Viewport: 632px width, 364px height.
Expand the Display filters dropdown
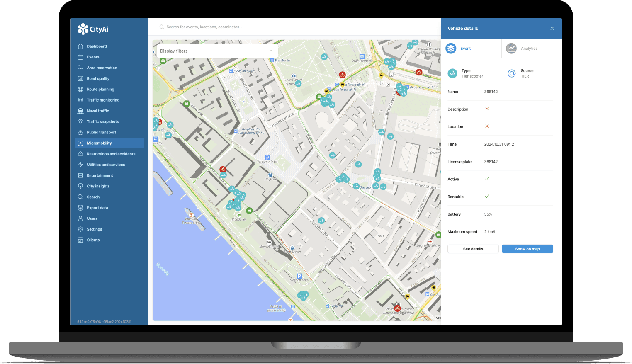click(216, 51)
